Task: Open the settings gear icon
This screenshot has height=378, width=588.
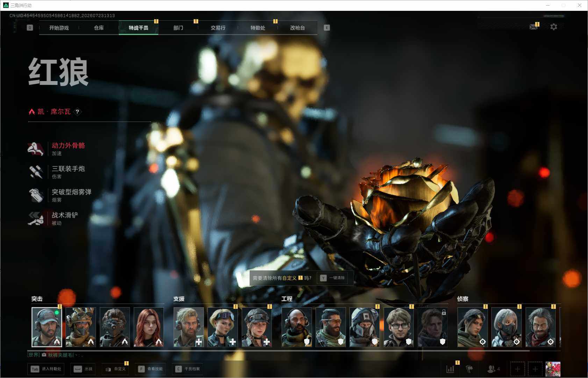Action: point(554,27)
